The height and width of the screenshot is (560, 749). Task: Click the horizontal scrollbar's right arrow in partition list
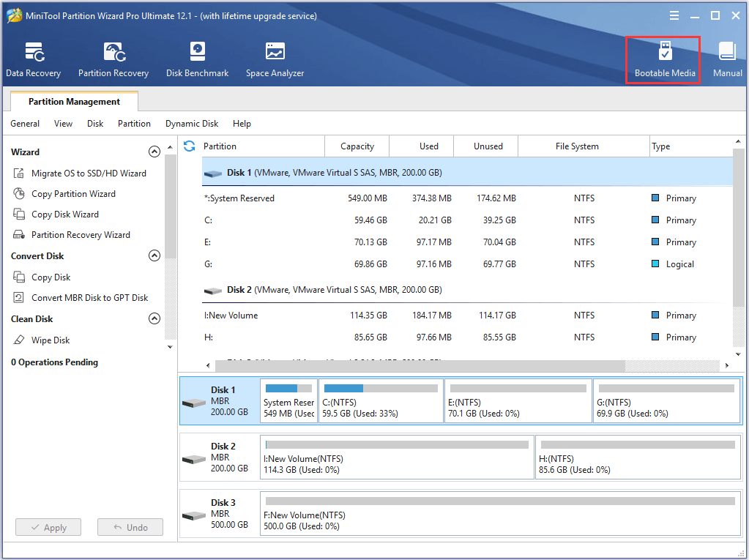727,366
